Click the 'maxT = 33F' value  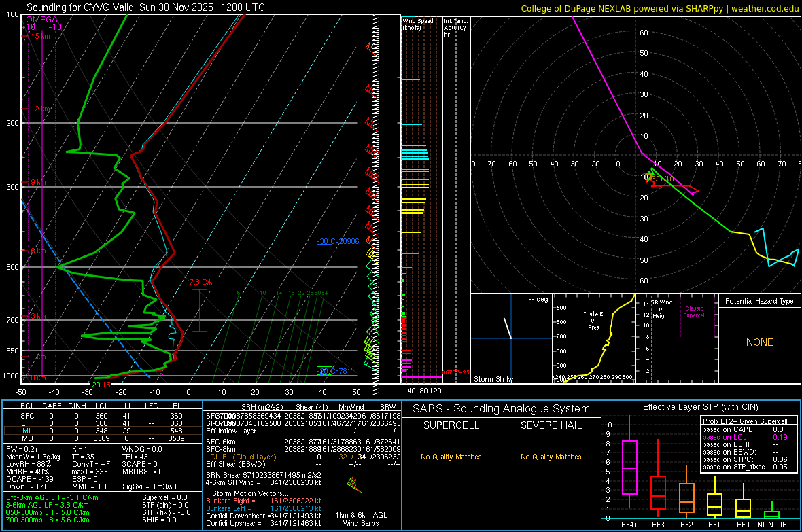pos(90,472)
